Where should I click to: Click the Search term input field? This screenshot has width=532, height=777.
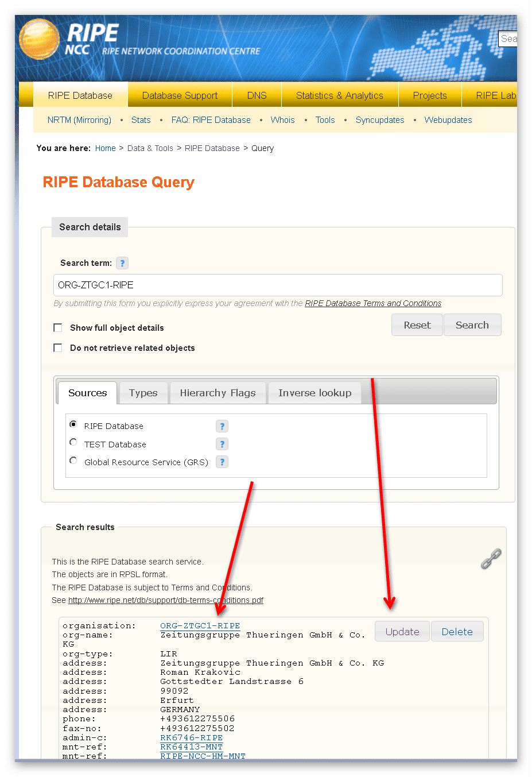[x=278, y=285]
